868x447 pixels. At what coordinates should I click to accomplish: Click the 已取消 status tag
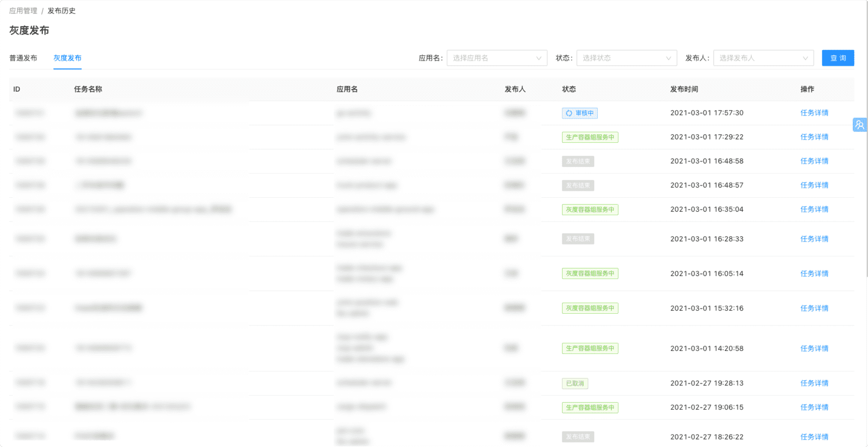point(575,383)
